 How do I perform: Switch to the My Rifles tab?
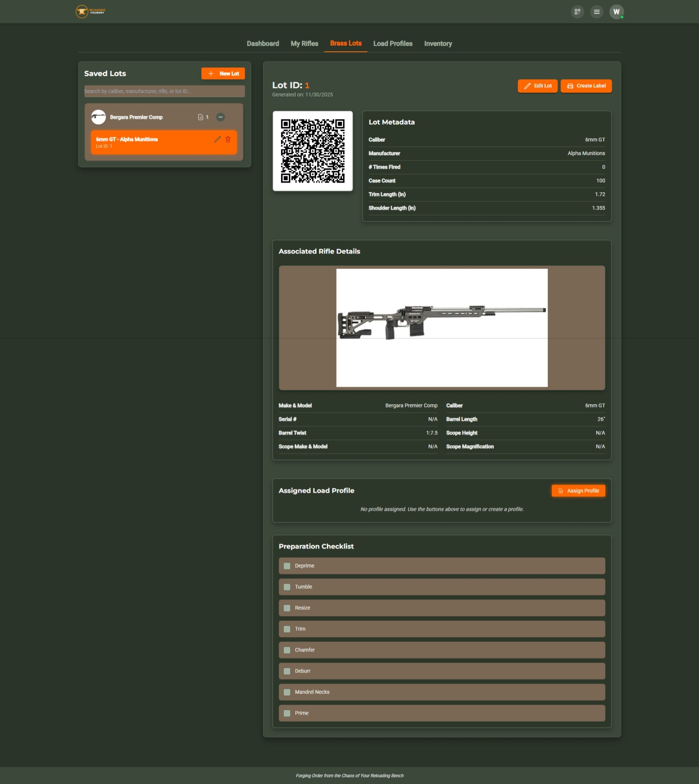click(x=304, y=43)
